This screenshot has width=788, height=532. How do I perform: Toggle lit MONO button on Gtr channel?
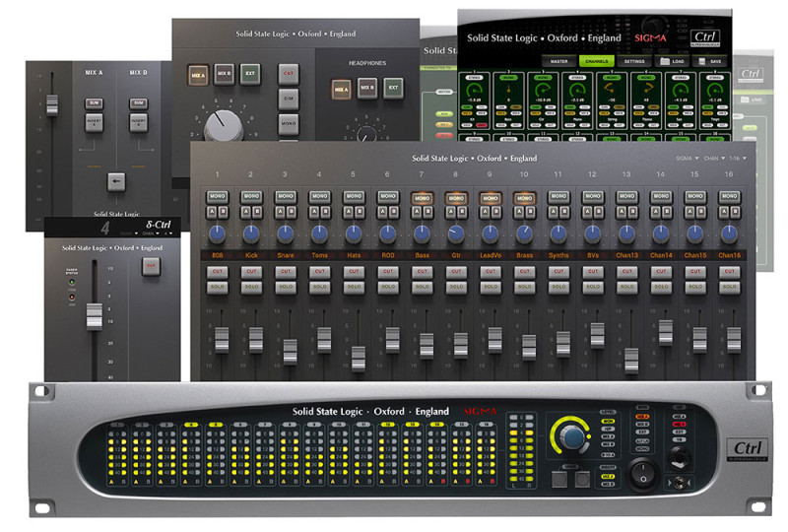[x=456, y=198]
